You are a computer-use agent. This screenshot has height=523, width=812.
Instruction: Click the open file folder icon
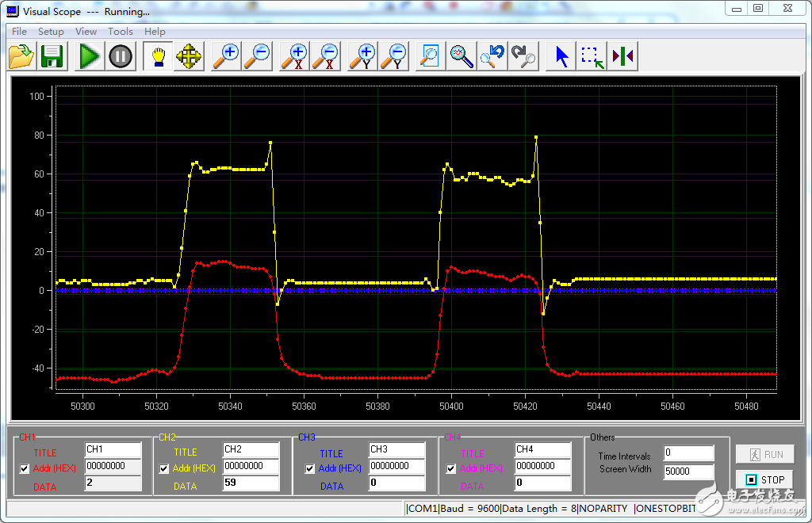click(21, 56)
